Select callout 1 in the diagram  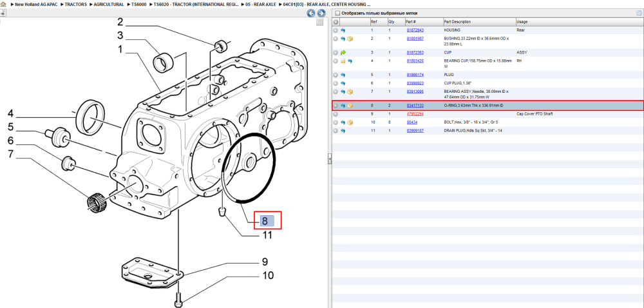tap(120, 50)
